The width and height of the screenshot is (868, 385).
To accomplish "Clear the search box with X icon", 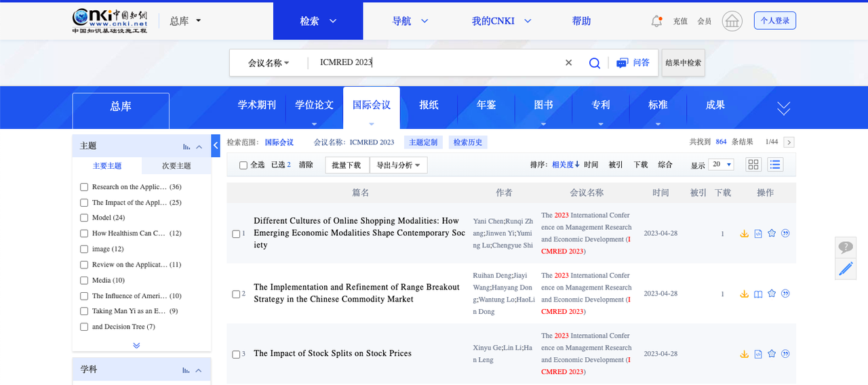I will [568, 63].
